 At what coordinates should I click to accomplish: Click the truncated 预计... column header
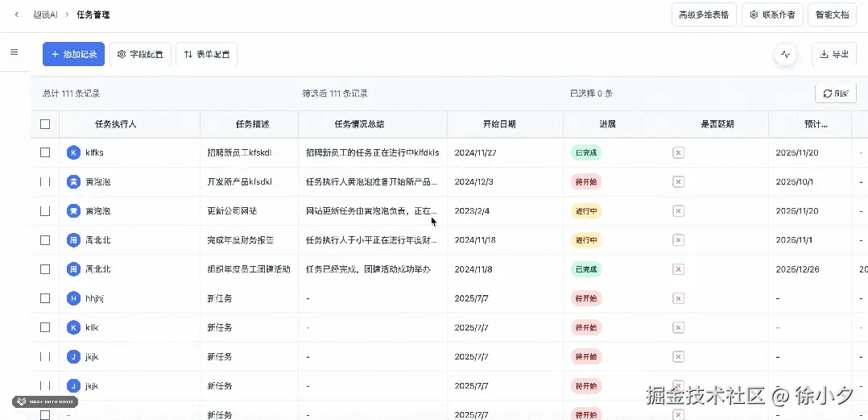816,124
